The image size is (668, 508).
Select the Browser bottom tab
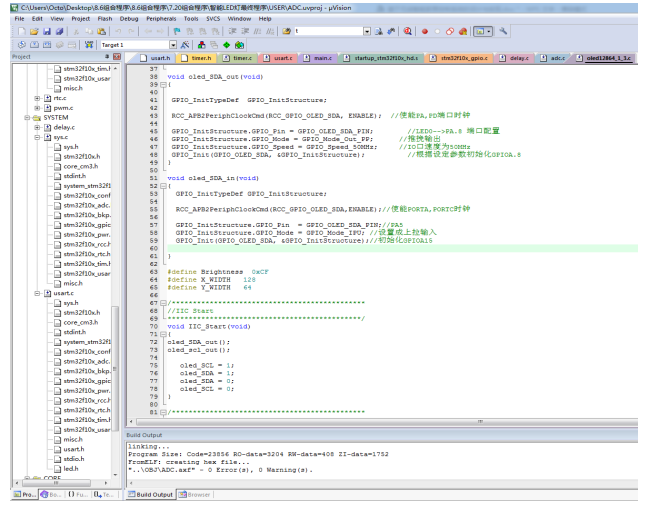click(194, 494)
